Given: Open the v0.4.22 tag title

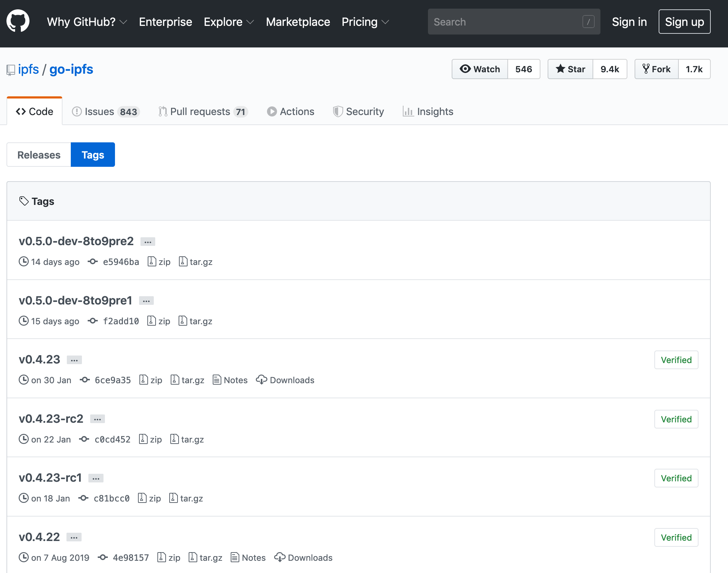Looking at the screenshot, I should point(39,537).
